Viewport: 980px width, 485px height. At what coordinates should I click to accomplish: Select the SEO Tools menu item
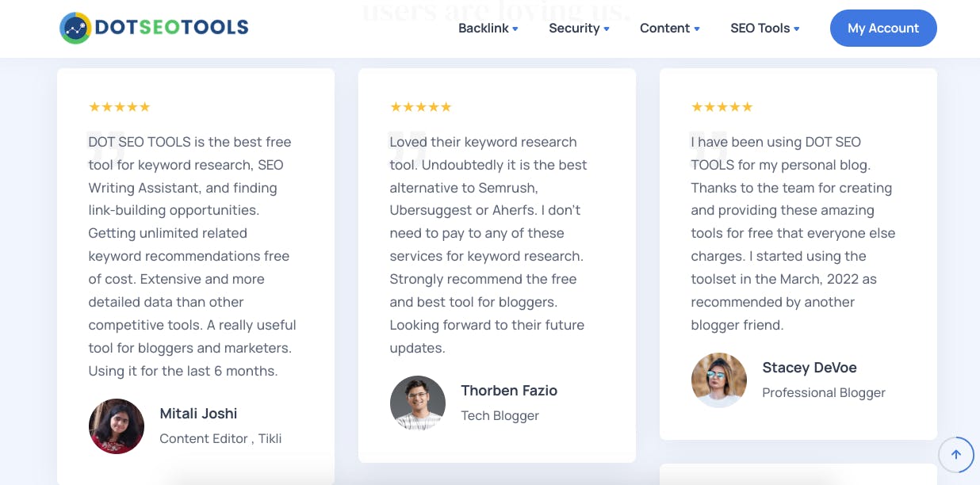pyautogui.click(x=760, y=29)
